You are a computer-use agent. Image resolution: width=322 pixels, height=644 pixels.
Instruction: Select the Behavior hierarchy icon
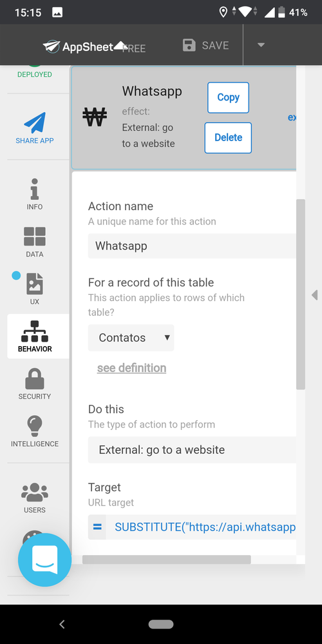pyautogui.click(x=35, y=331)
